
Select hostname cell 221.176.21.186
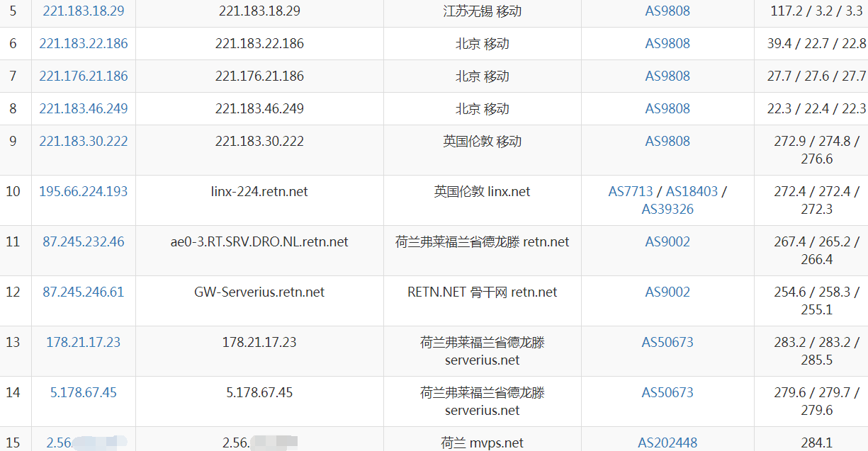click(x=259, y=76)
